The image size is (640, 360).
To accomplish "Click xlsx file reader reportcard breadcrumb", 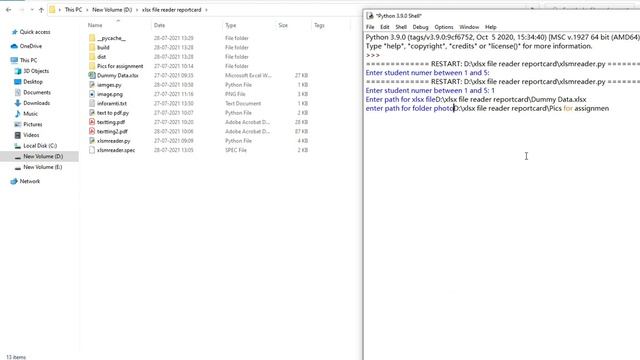I will pyautogui.click(x=171, y=10).
